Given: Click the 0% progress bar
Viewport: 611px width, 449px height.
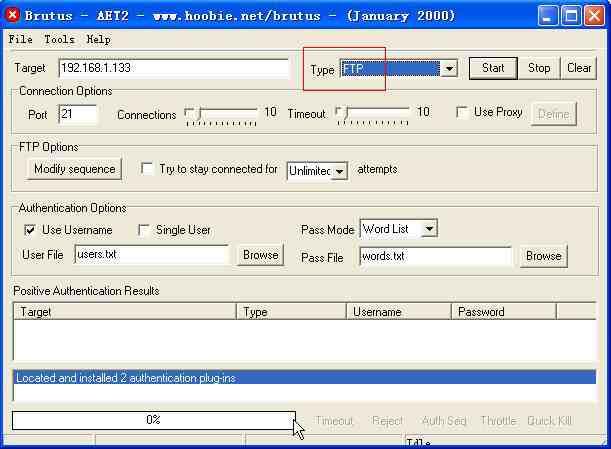Looking at the screenshot, I should click(x=154, y=420).
